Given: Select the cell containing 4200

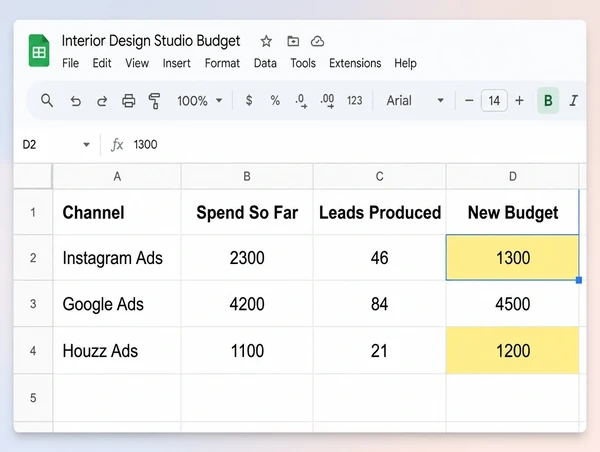Looking at the screenshot, I should click(x=247, y=304).
